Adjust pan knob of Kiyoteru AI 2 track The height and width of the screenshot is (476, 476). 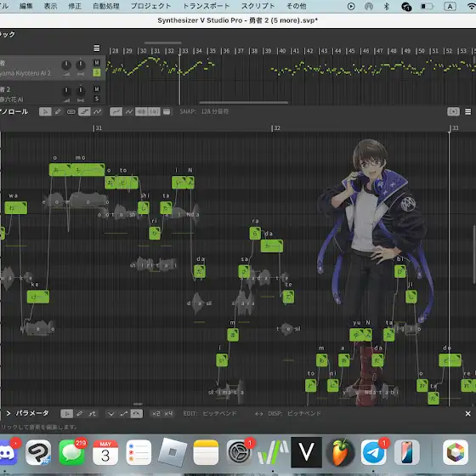pyautogui.click(x=81, y=65)
